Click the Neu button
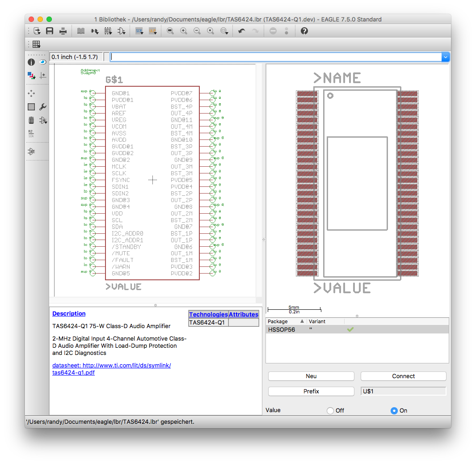This screenshot has width=476, height=464. tap(311, 376)
